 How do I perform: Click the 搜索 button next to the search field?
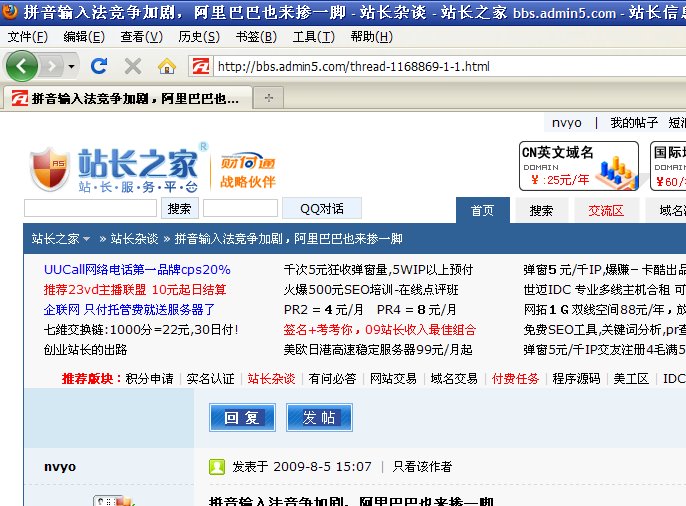(x=179, y=208)
